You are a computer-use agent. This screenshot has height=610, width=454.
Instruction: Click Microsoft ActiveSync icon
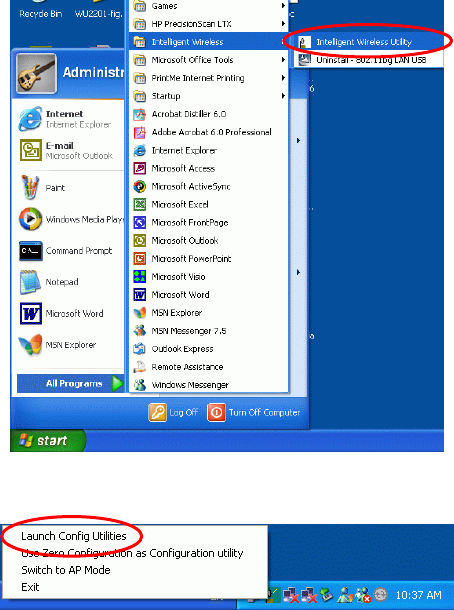click(139, 186)
